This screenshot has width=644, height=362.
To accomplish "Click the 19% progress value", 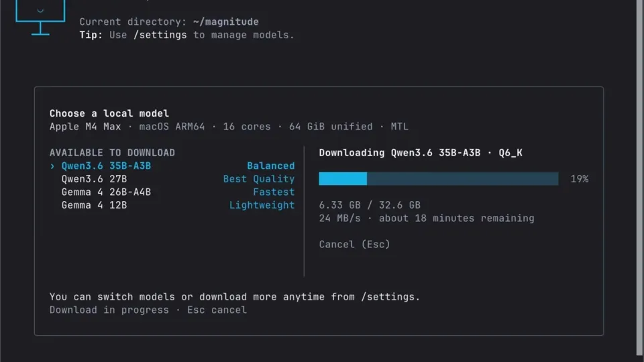I will tap(580, 179).
